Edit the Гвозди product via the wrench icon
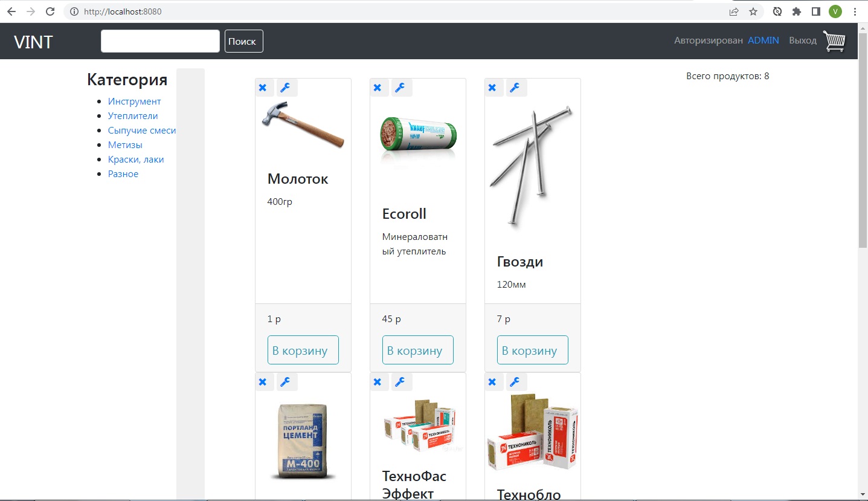The width and height of the screenshot is (868, 501). [516, 88]
